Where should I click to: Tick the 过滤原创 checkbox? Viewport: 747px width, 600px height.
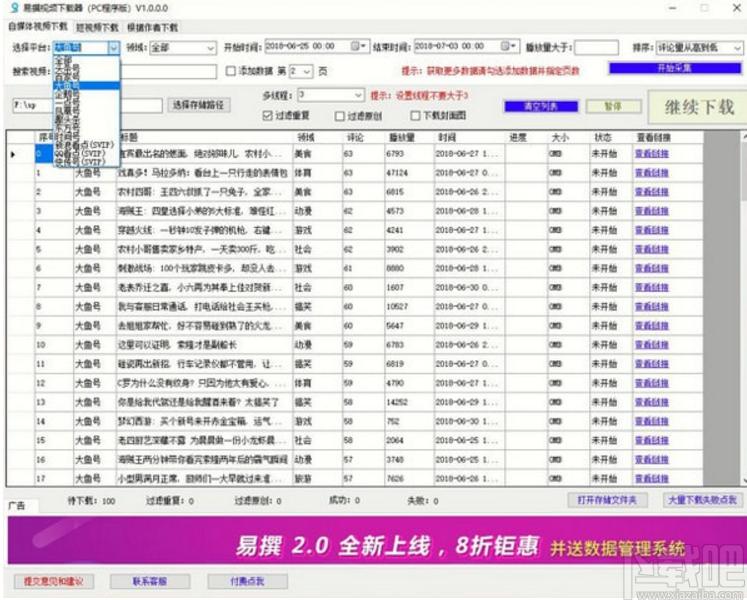(x=340, y=116)
